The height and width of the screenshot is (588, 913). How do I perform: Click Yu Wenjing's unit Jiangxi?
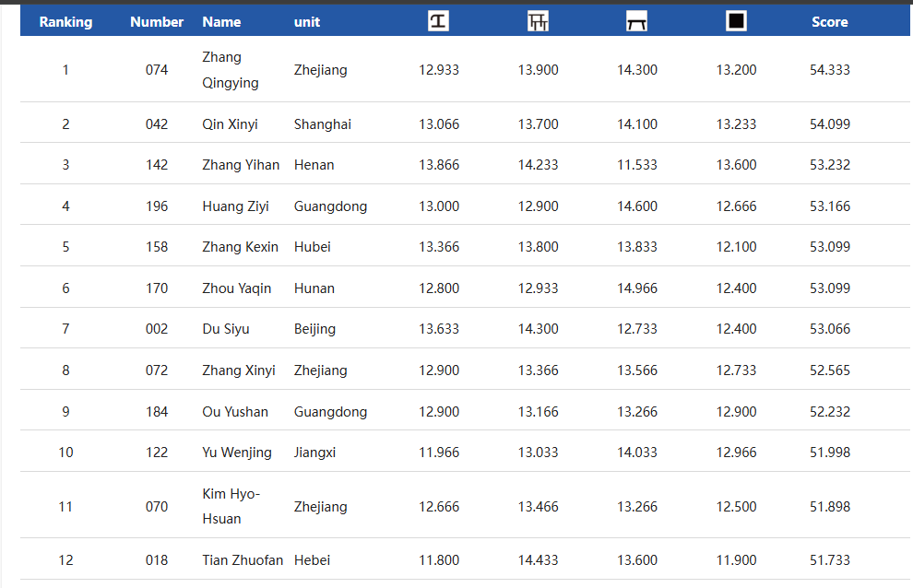tap(314, 453)
